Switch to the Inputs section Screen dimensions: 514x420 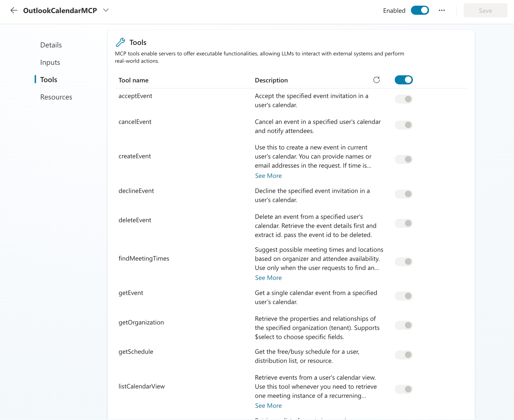[x=50, y=62]
